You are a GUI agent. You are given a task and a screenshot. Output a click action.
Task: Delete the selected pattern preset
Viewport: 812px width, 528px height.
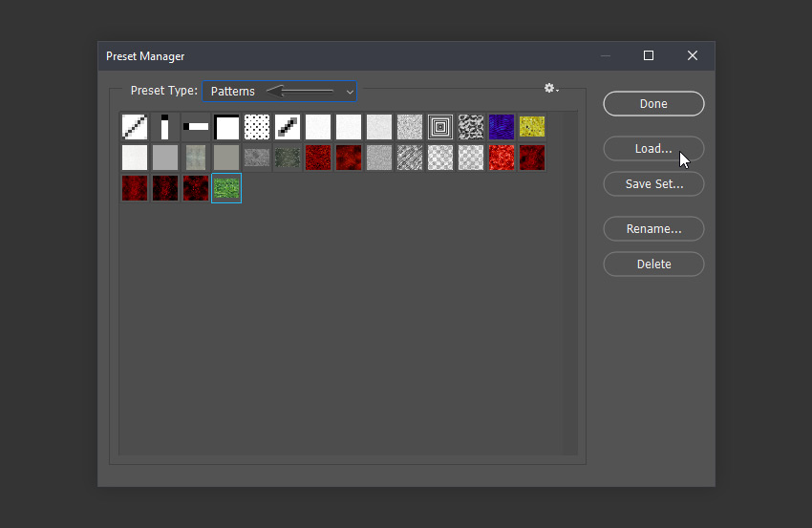tap(653, 264)
